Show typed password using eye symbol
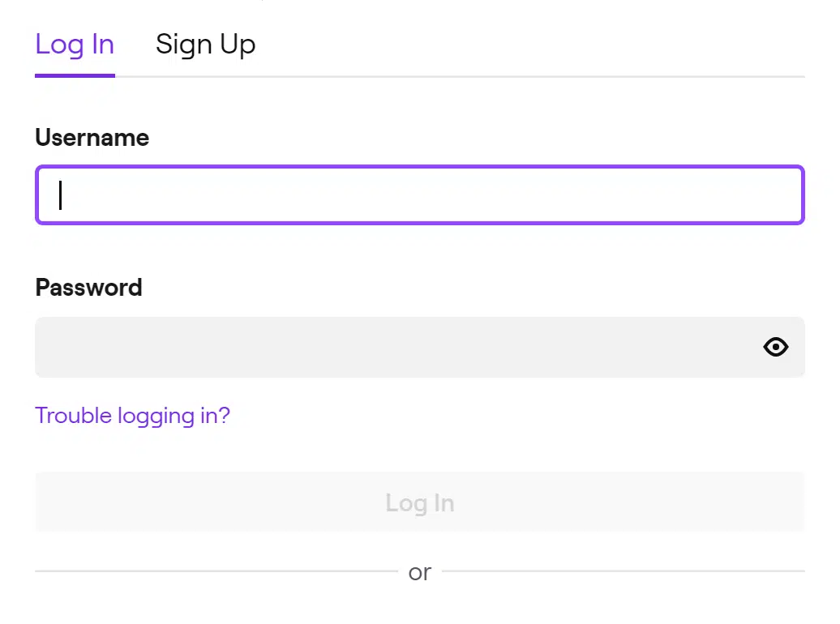This screenshot has width=840, height=624. [775, 347]
